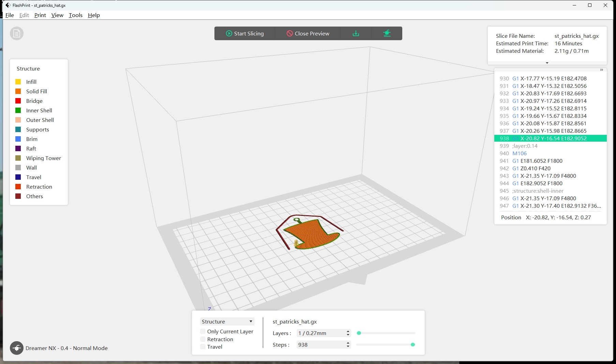Click the save slice file download icon
616x364 pixels.
[356, 33]
